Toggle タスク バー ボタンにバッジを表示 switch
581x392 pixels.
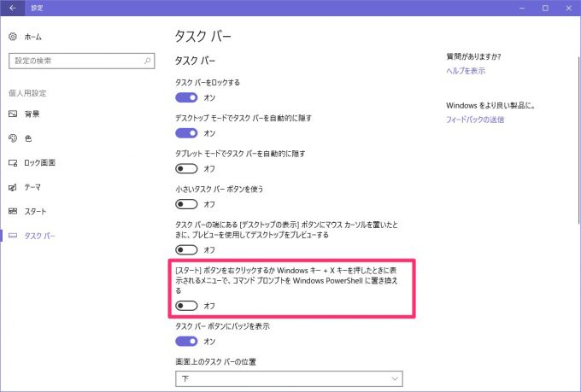(x=186, y=342)
